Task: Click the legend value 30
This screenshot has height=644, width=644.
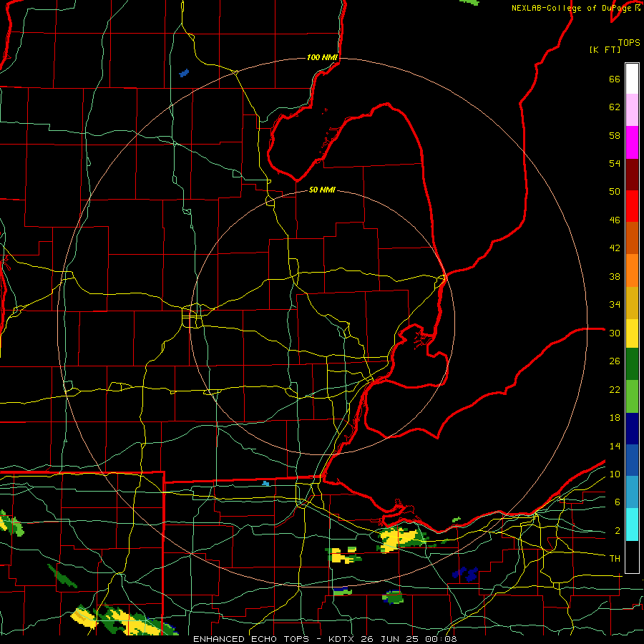Action: tap(615, 333)
